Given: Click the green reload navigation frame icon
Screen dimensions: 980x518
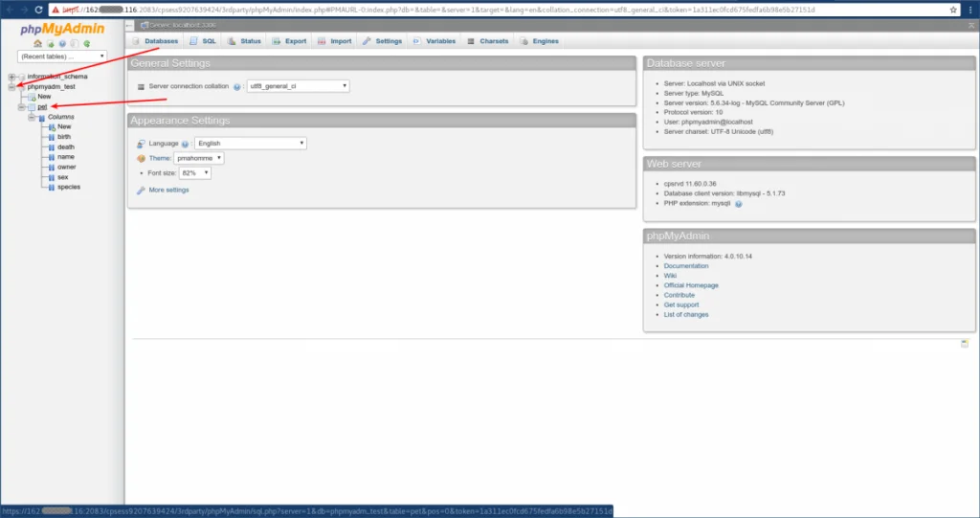Looking at the screenshot, I should 87,43.
